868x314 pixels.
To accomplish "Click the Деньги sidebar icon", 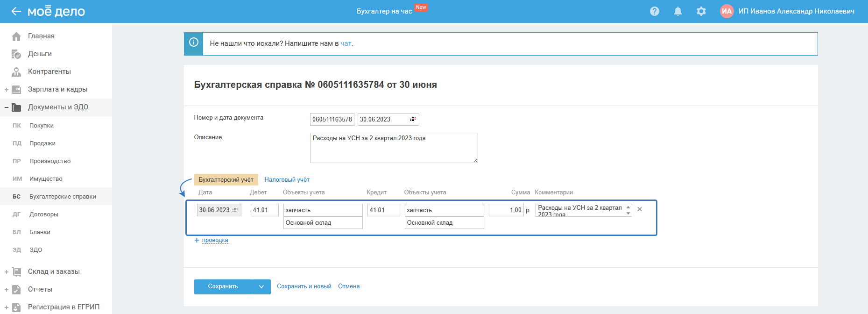I will click(x=16, y=54).
